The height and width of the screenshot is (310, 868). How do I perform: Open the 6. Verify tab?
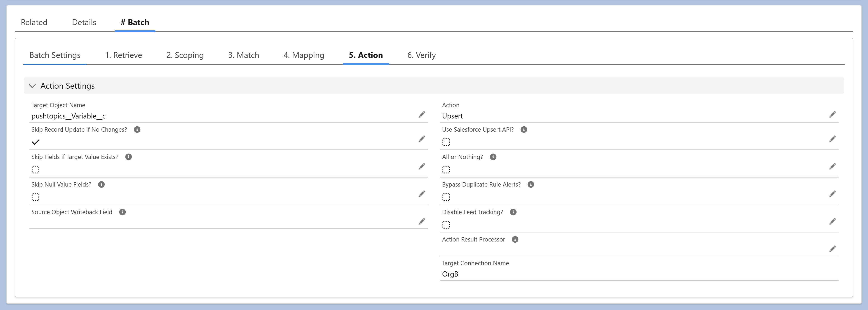tap(421, 55)
